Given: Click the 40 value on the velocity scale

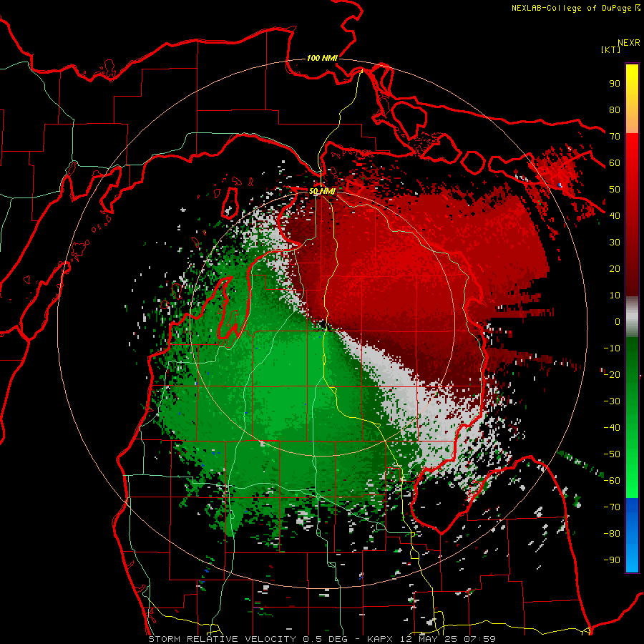Looking at the screenshot, I should 615,215.
